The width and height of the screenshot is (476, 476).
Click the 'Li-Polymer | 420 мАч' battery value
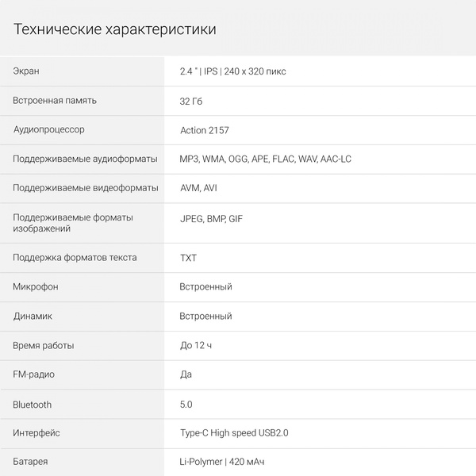(228, 462)
